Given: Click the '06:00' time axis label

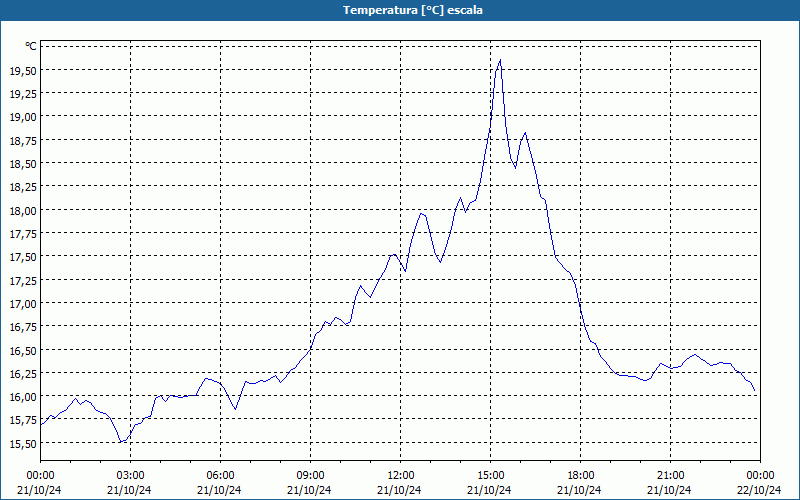Looking at the screenshot, I should tap(220, 475).
